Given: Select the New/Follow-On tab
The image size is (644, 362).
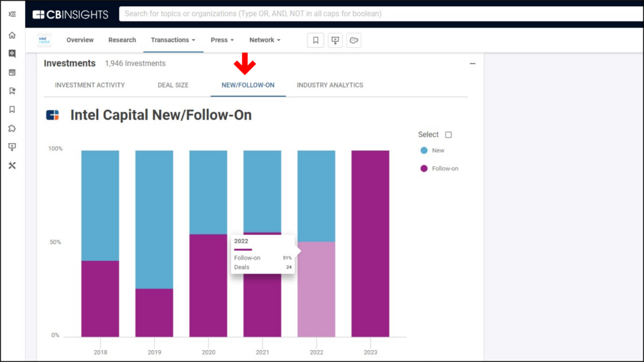Looking at the screenshot, I should point(248,85).
